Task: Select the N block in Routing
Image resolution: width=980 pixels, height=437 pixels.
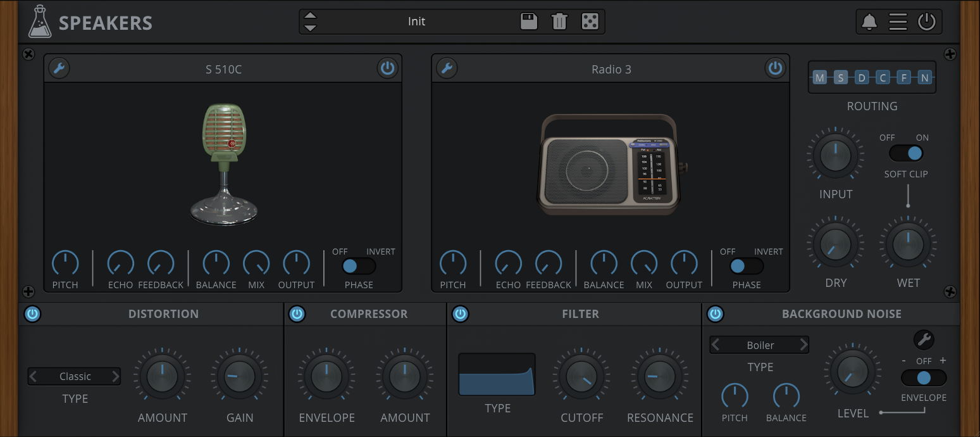Action: click(x=924, y=78)
